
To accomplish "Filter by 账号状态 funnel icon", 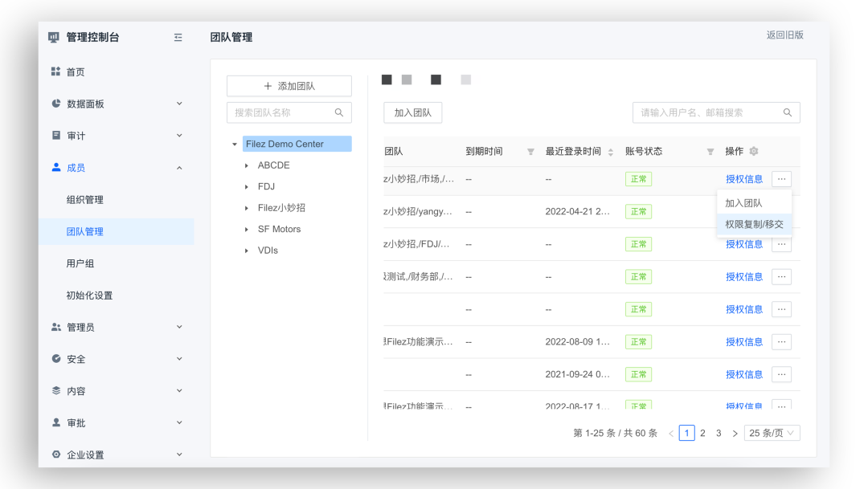I will [x=710, y=152].
